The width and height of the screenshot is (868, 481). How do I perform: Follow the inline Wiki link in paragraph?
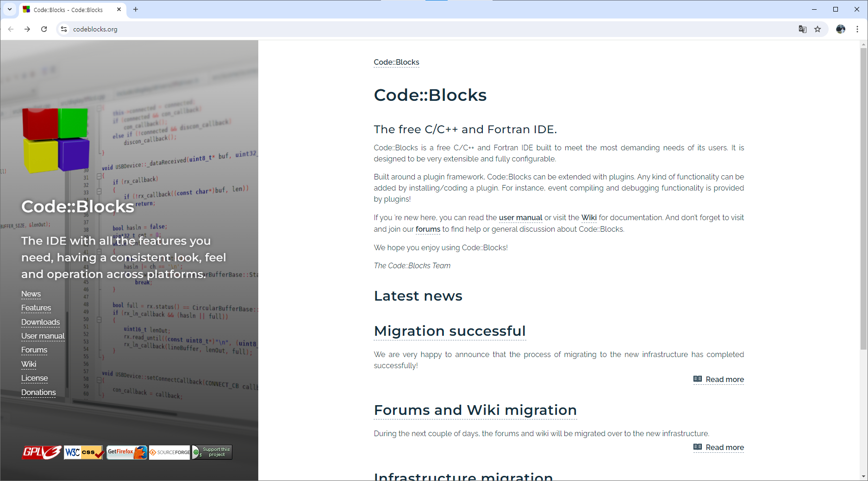coord(589,218)
